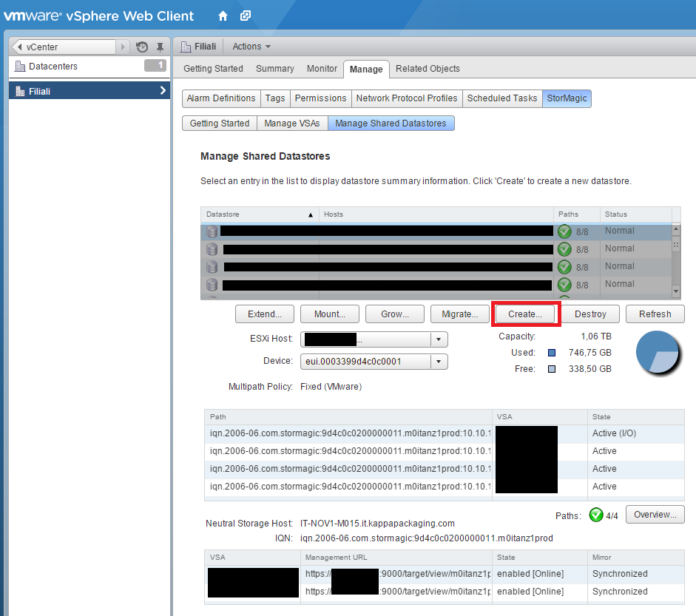
Task: Expand the ESXi Host dropdown
Action: [439, 339]
